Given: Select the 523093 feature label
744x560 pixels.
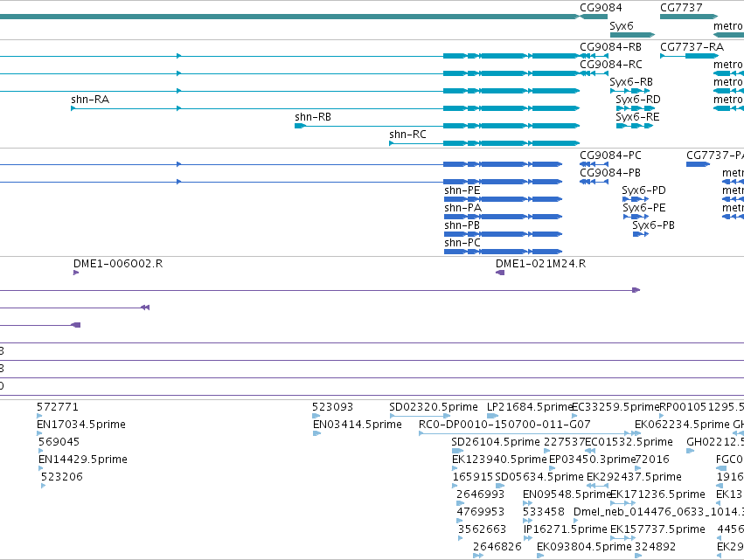Looking at the screenshot, I should [x=332, y=407].
